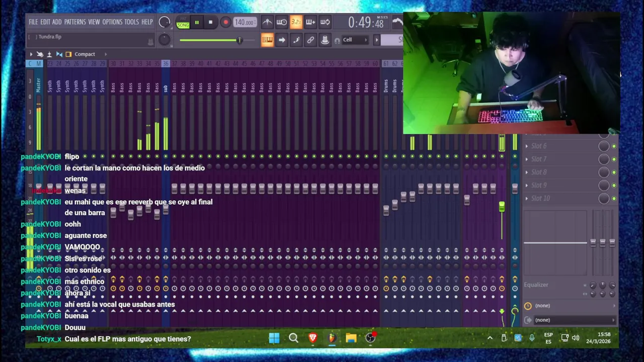Toggle step editing mode icon
The image size is (644, 362).
(296, 40)
